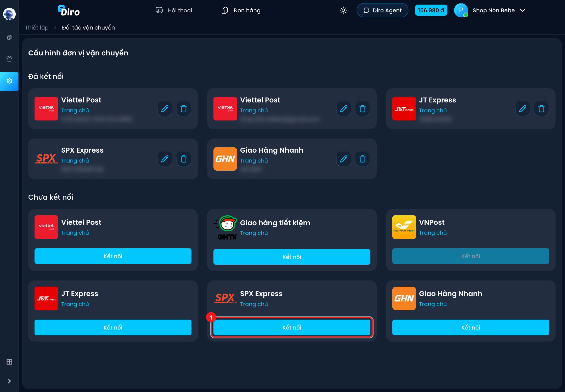Click the Chưa kết nối heading
Viewport: 565px width, 392px height.
[51, 197]
